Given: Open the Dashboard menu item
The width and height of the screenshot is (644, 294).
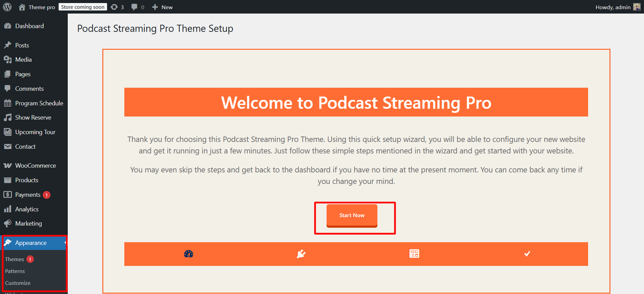Looking at the screenshot, I should (x=29, y=26).
